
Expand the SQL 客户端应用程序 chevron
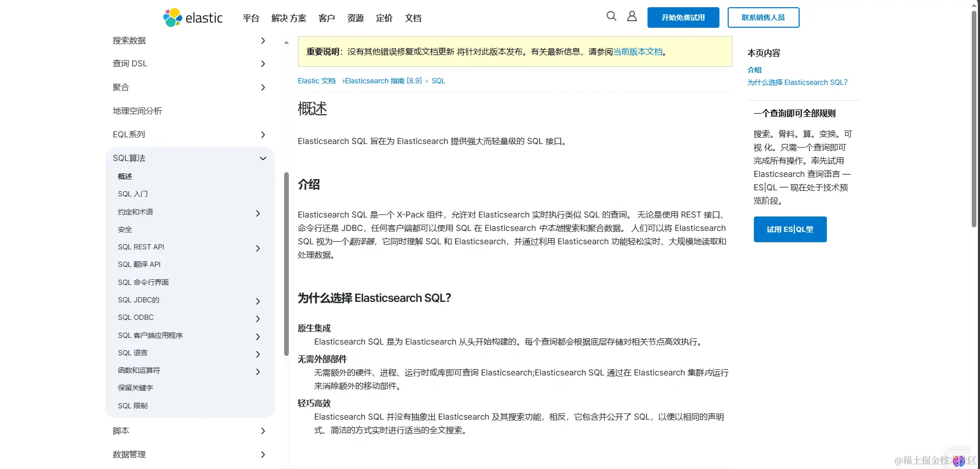(257, 337)
